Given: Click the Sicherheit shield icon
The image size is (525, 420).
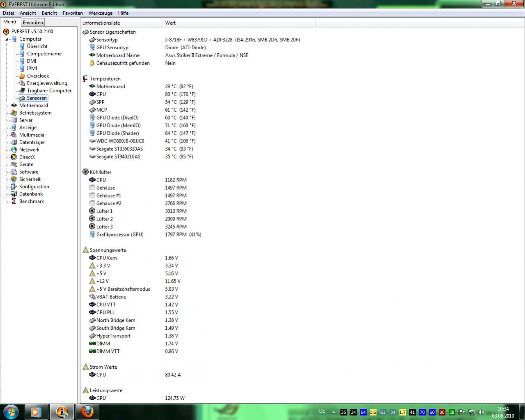Looking at the screenshot, I should pos(14,179).
